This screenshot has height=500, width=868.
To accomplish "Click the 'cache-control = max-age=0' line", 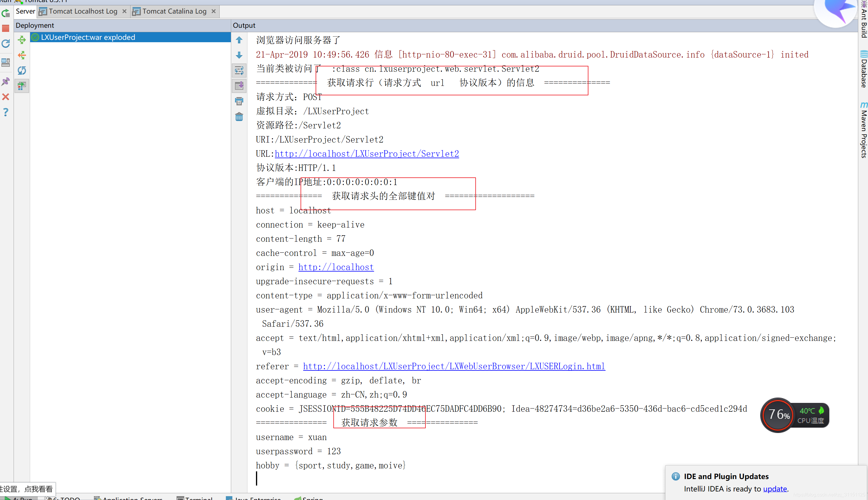I will pos(315,253).
